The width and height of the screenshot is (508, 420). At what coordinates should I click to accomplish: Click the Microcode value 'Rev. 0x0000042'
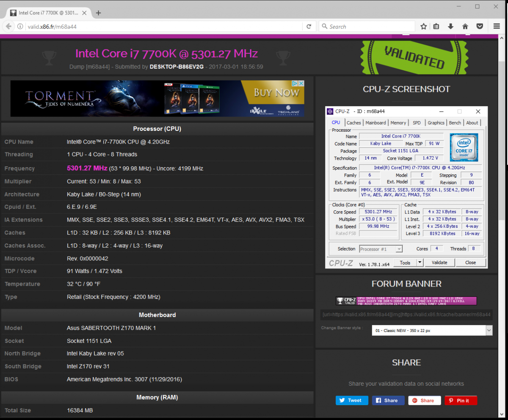pos(88,259)
